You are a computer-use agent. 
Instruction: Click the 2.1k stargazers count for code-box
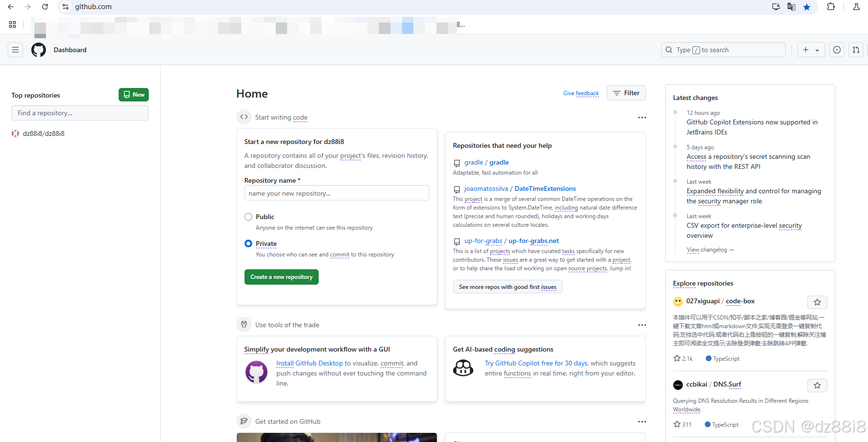(683, 358)
